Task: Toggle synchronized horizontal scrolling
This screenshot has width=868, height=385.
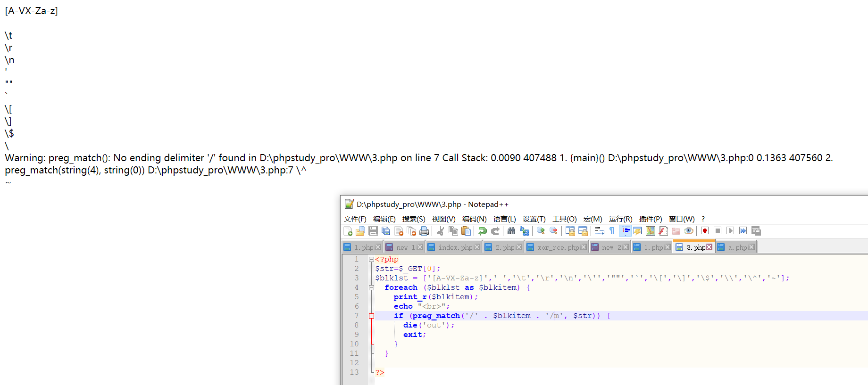Action: click(583, 231)
